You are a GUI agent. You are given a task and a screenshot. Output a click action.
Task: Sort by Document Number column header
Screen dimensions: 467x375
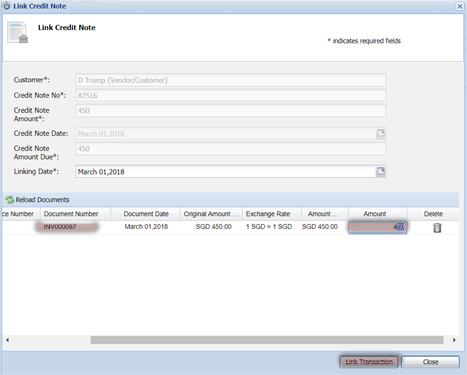(76, 214)
